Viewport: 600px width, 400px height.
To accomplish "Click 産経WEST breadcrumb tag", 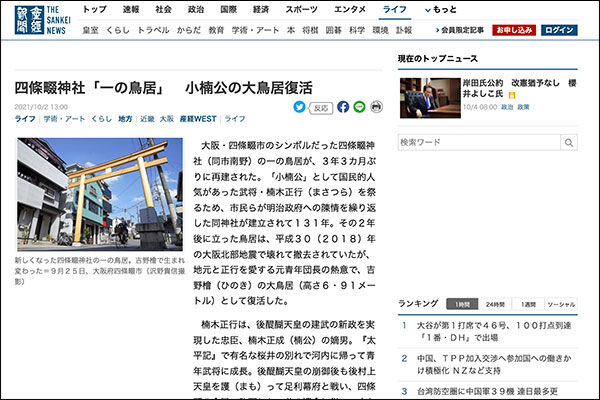I will 198,119.
